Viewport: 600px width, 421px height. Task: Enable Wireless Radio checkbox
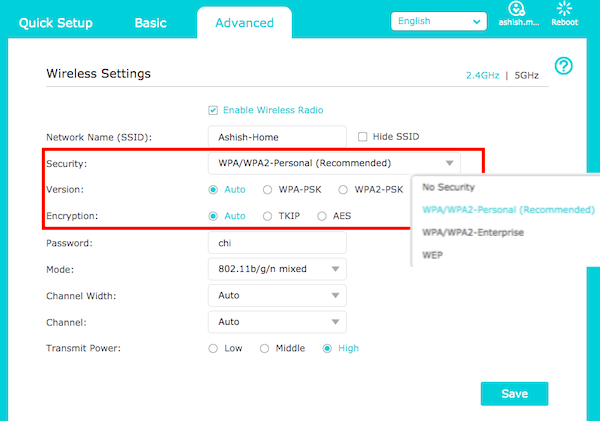point(213,111)
